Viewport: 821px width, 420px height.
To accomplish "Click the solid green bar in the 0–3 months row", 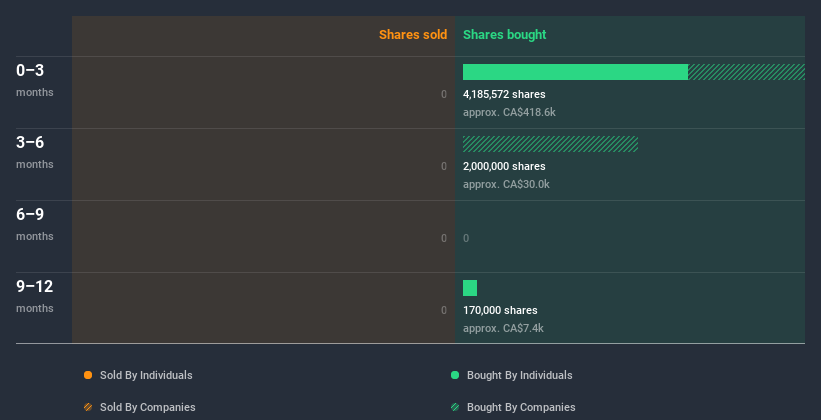I will (575, 72).
